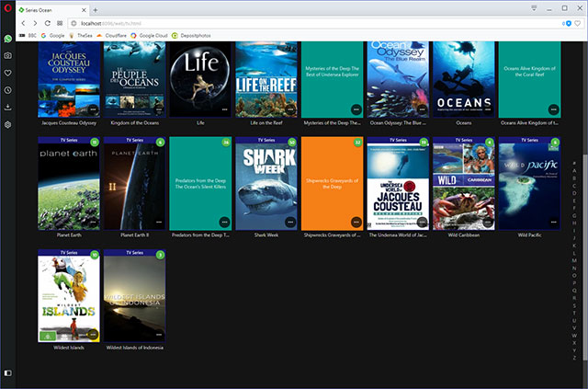The height and width of the screenshot is (389, 588).
Task: Open more menu on Wild Pacific card
Action: pyautogui.click(x=555, y=222)
